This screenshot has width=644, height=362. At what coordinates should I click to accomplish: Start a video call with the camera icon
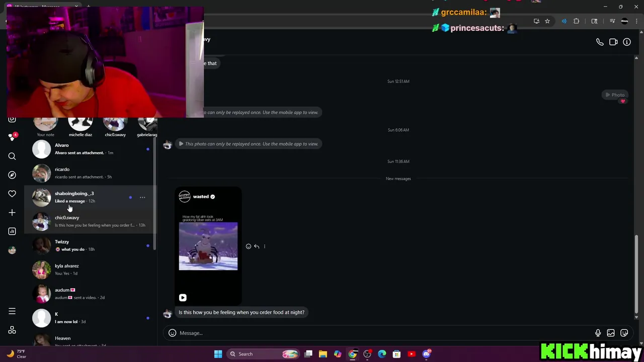[x=613, y=42]
